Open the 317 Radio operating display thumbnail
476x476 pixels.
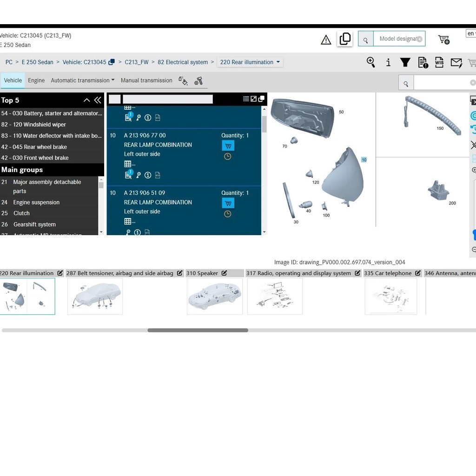pos(275,296)
